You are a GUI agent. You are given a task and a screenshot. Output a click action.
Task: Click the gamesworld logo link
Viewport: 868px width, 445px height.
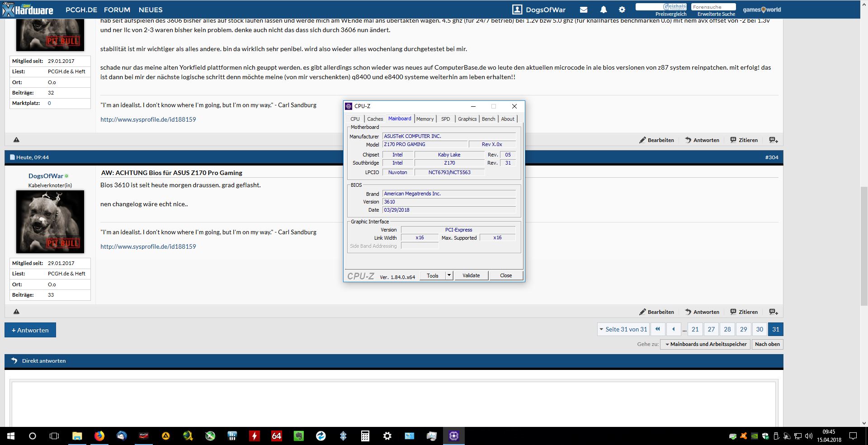point(762,9)
